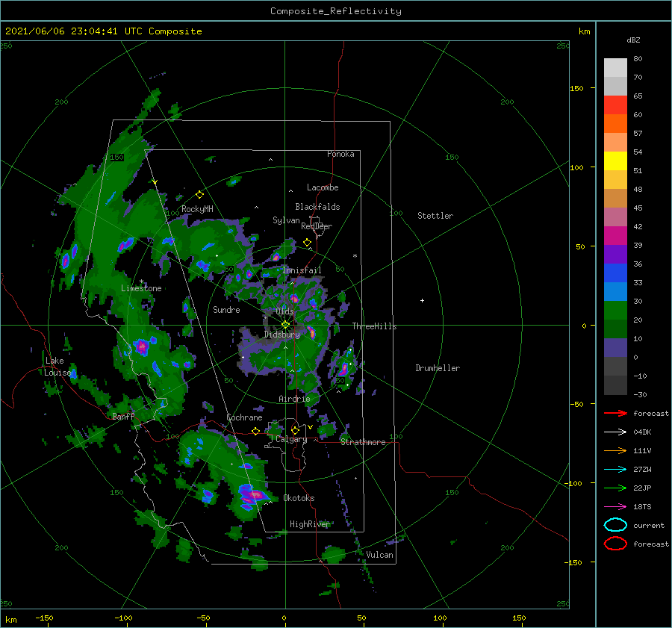The width and height of the screenshot is (672, 628).
Task: Select the slate swatch between 10 and 0
Action: click(615, 348)
